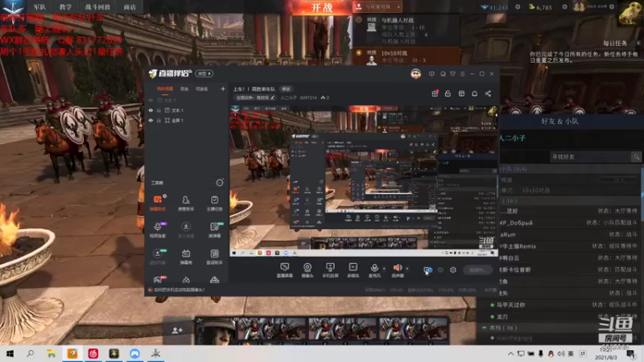
Task: Open the stream settings gear icon
Action: [x=452, y=269]
